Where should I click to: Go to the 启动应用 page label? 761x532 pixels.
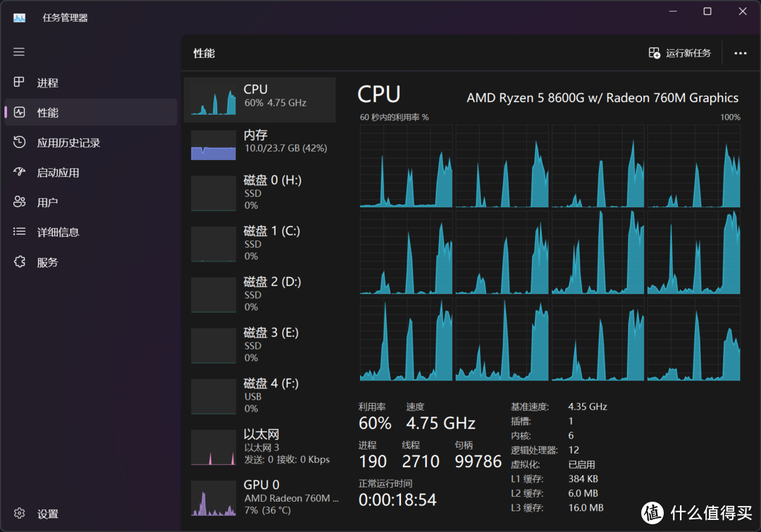pyautogui.click(x=58, y=173)
